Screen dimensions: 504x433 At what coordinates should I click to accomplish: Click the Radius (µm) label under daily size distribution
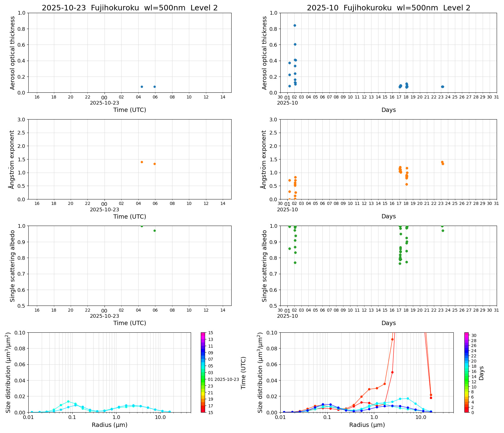pos(109,425)
